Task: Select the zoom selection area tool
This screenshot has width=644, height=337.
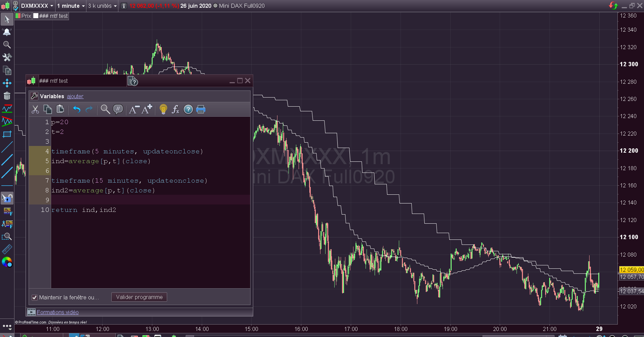Action: pos(7,237)
